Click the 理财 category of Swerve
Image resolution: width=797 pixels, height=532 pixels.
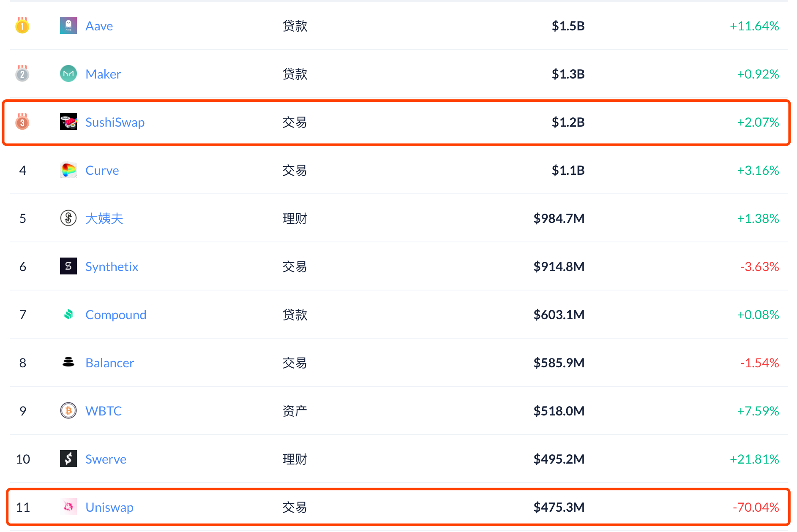coord(295,459)
